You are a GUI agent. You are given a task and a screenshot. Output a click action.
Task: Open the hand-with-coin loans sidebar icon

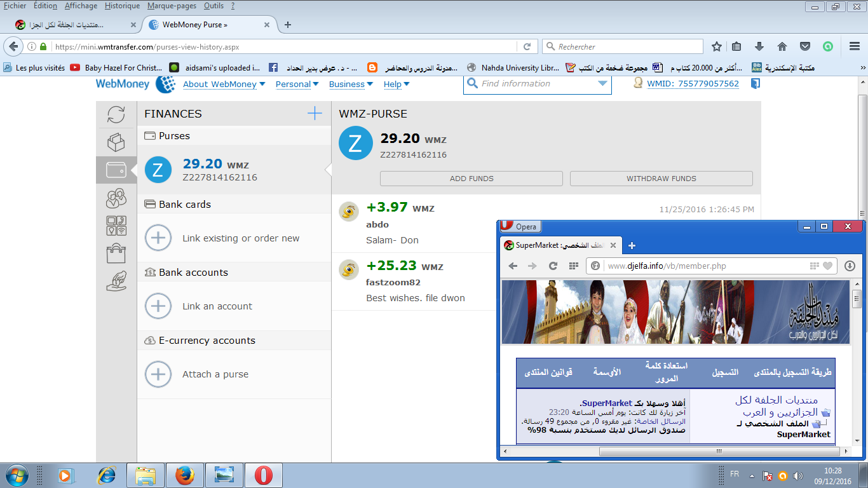116,281
